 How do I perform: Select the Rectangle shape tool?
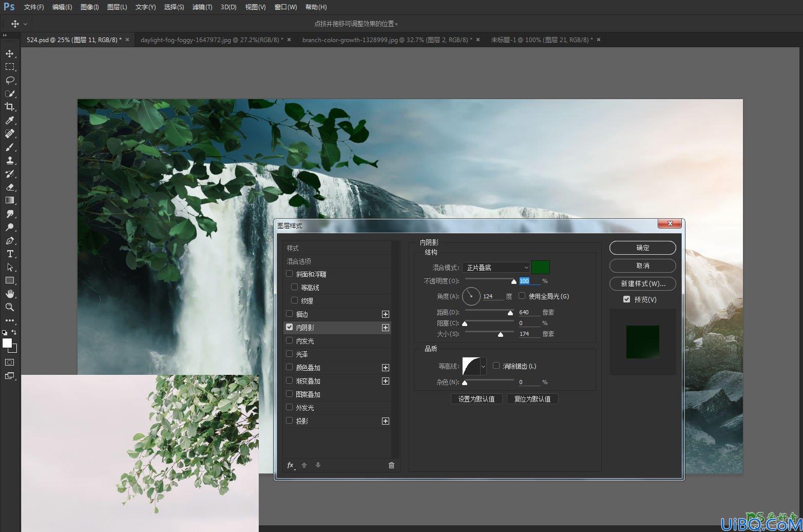coord(10,280)
